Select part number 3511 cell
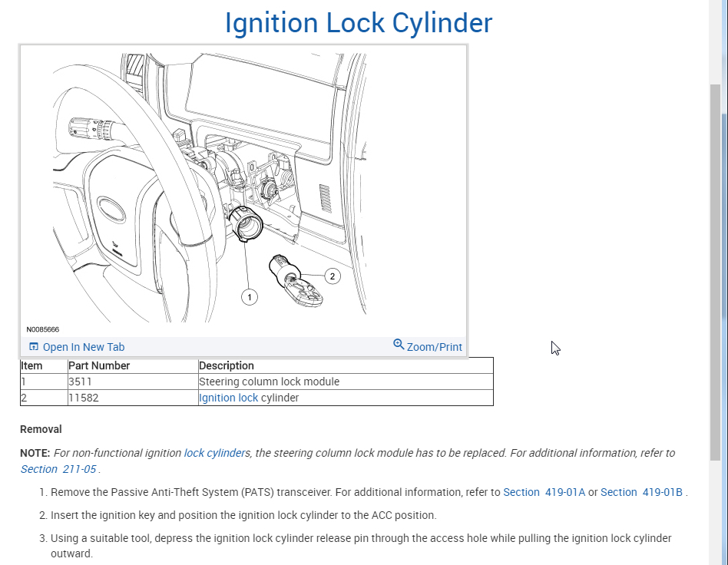Viewport: 728px width, 565px height. 133,382
